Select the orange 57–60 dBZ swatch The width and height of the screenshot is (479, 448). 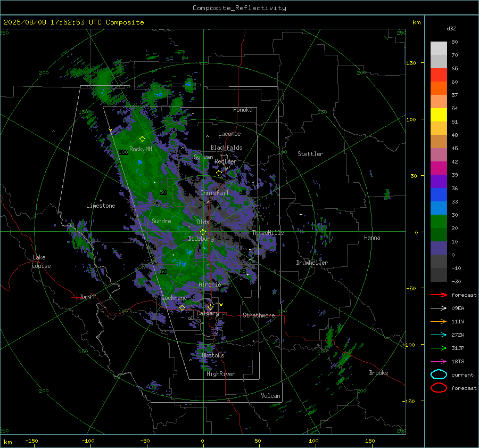439,88
